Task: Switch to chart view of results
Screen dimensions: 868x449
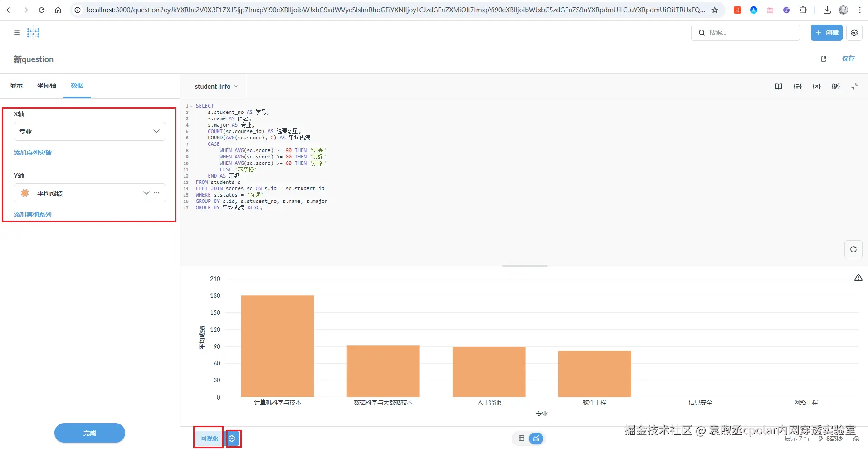Action: tap(536, 438)
